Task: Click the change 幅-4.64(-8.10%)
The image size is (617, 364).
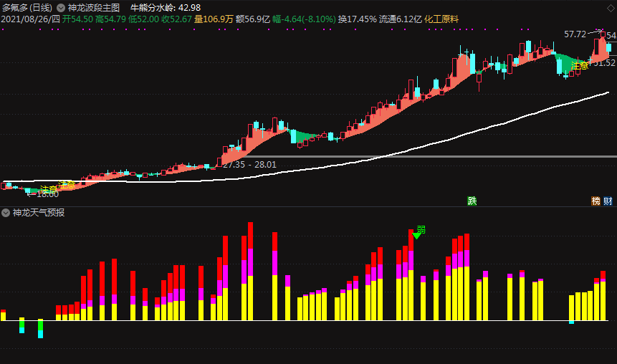Action: click(304, 19)
